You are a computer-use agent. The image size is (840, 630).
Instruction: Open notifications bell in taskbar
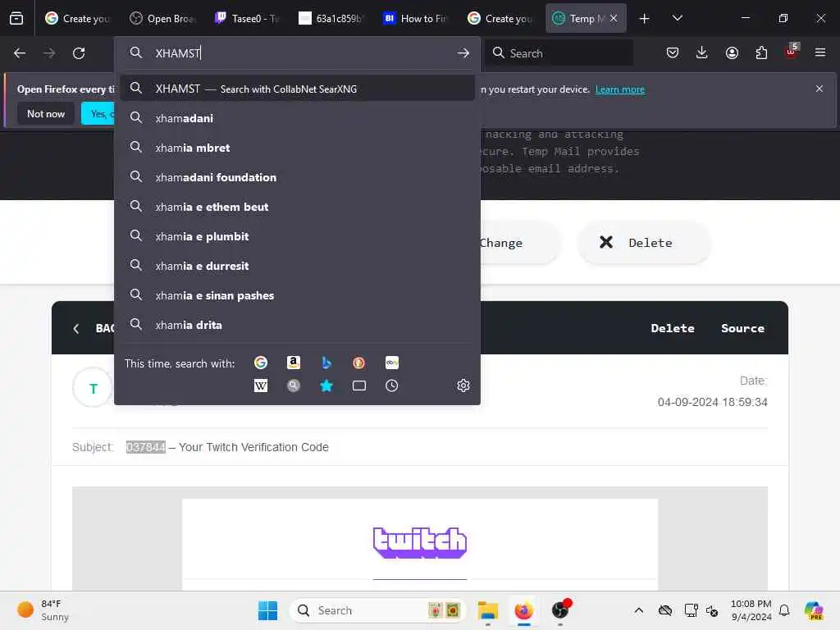(x=784, y=610)
